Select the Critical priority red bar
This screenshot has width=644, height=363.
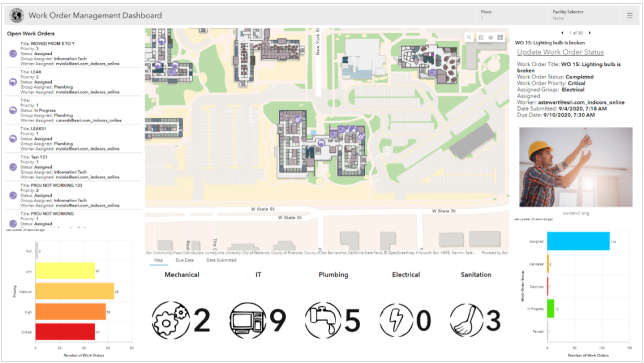tap(65, 332)
